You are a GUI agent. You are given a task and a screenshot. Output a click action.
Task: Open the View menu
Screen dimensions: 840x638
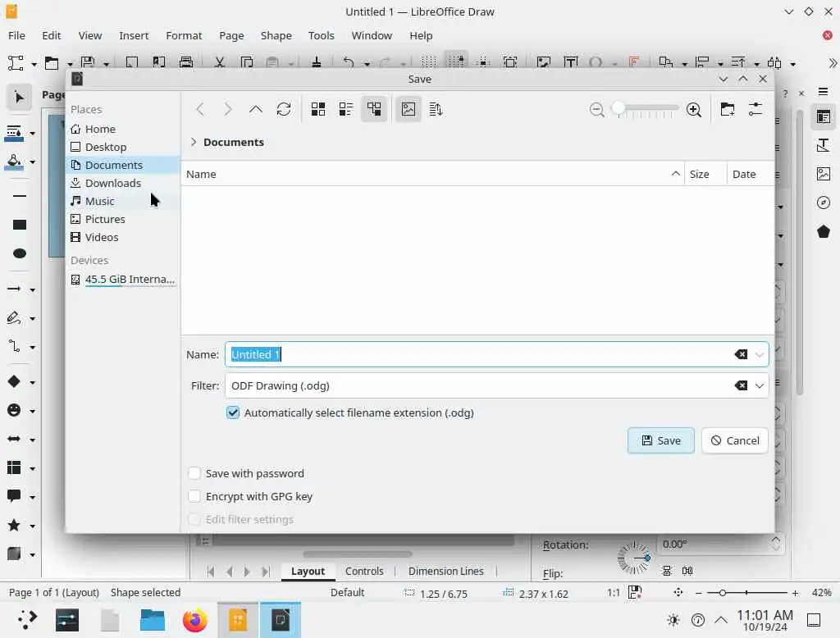pyautogui.click(x=90, y=35)
